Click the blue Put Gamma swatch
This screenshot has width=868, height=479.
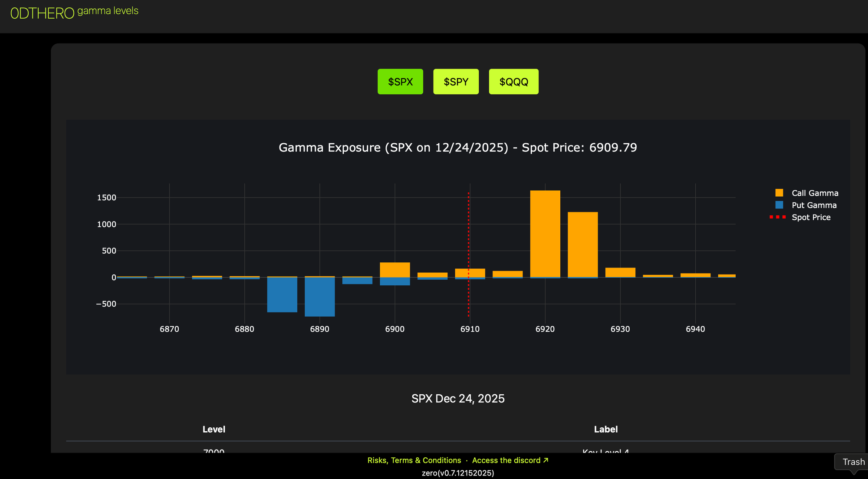click(x=779, y=205)
